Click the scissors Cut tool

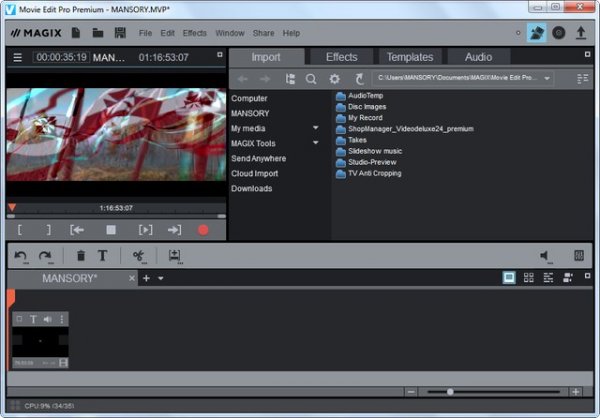point(139,256)
